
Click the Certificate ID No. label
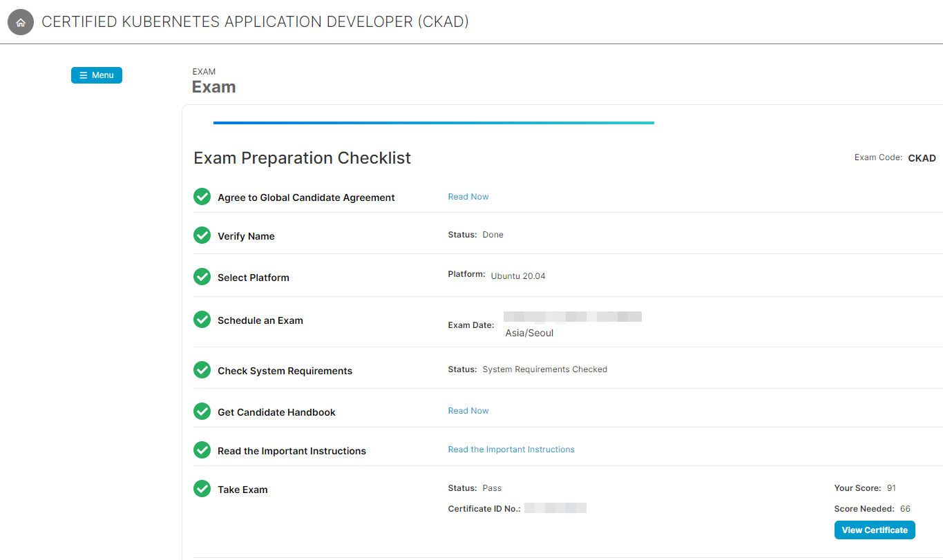click(x=484, y=509)
